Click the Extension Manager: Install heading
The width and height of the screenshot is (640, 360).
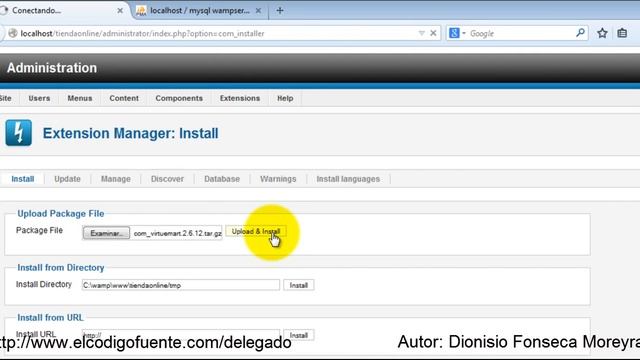[x=131, y=133]
